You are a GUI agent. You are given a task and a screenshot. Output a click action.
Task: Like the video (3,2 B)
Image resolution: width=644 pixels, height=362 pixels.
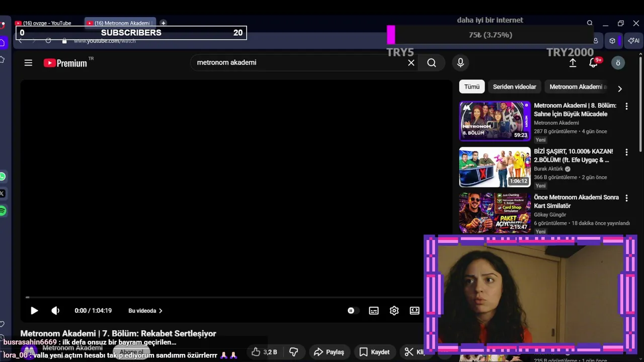265,352
